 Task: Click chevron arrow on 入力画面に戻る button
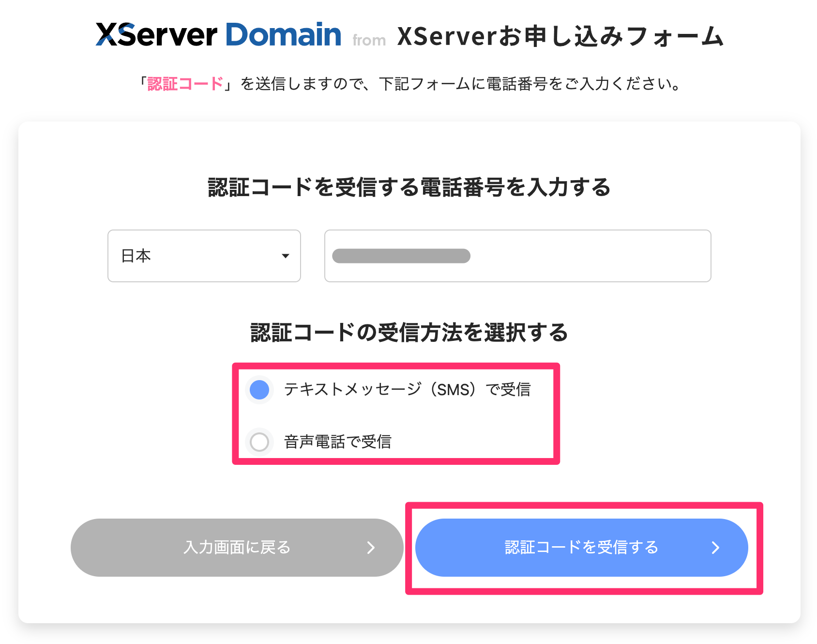point(371,548)
